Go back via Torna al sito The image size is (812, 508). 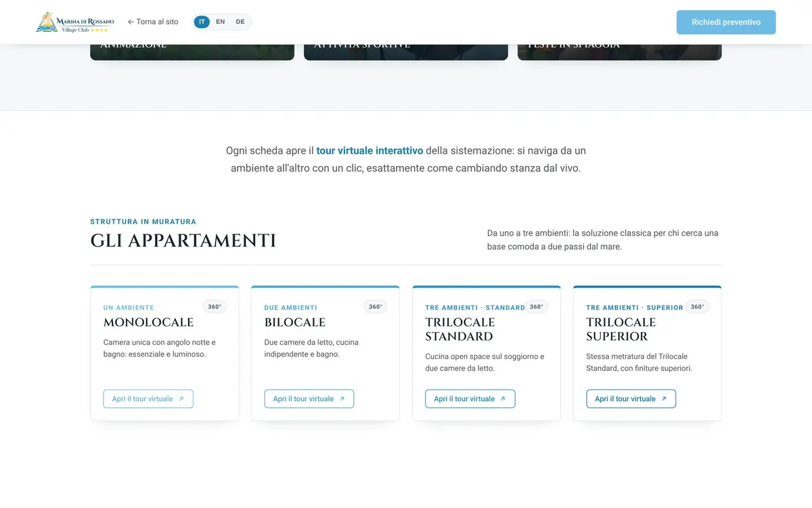[153, 22]
